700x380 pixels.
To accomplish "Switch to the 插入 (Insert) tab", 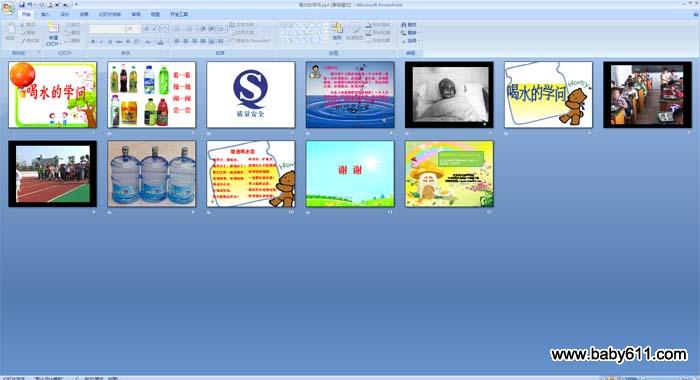I will click(45, 14).
